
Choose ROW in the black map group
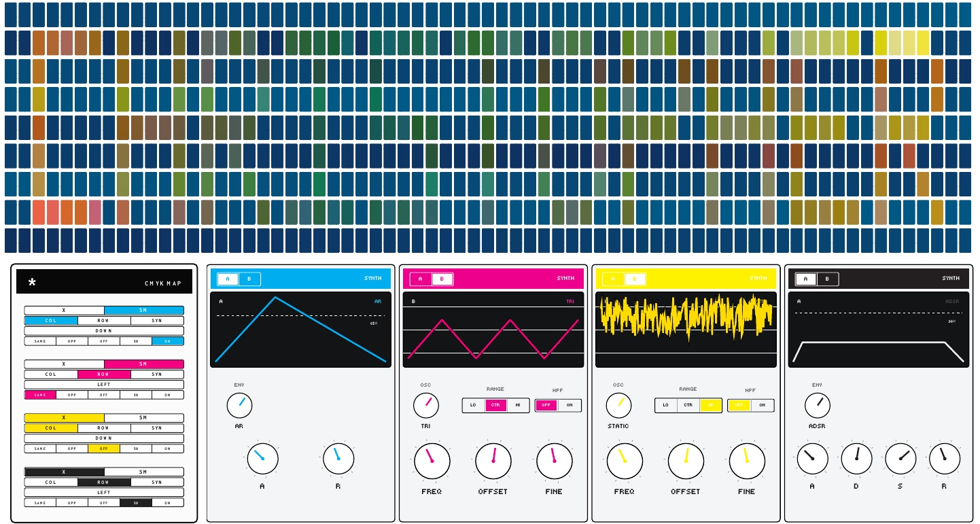click(x=104, y=482)
